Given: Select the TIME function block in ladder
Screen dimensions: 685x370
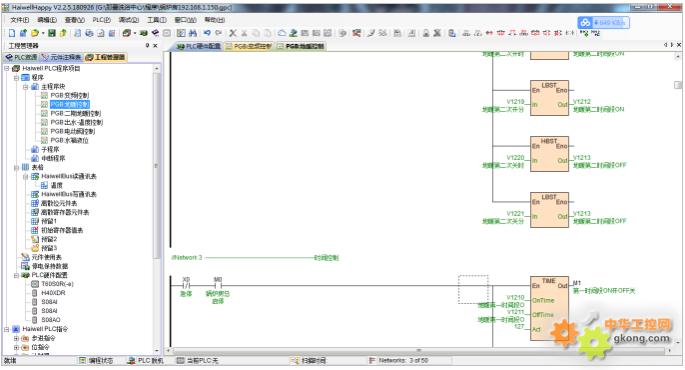Looking at the screenshot, I should coord(549,308).
